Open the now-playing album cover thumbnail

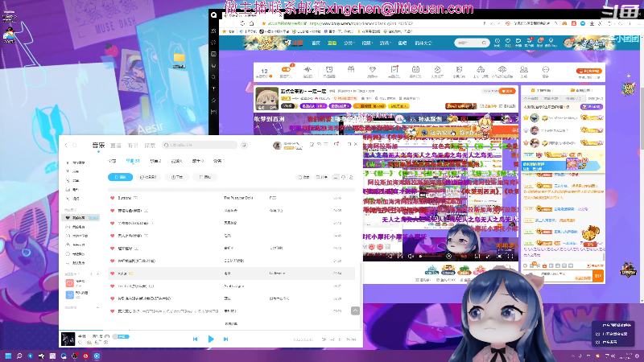pos(68,339)
